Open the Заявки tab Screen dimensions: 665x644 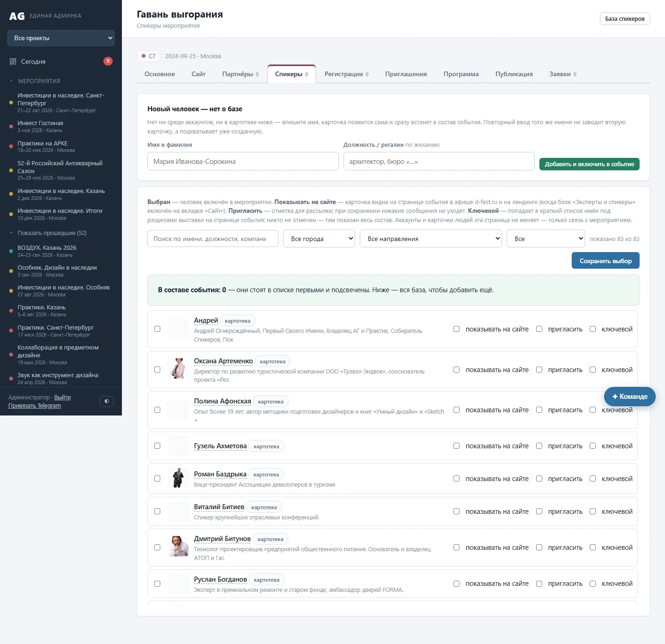tap(563, 74)
